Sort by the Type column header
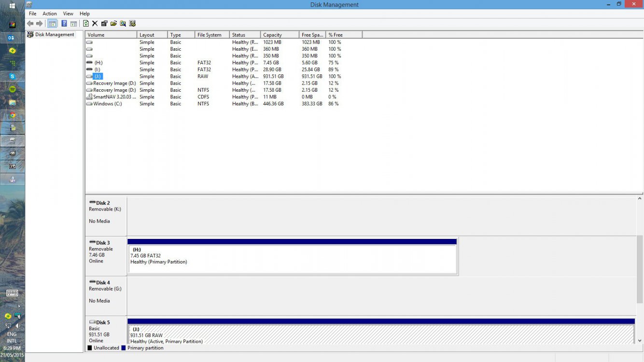Image resolution: width=644 pixels, height=362 pixels. coord(181,35)
